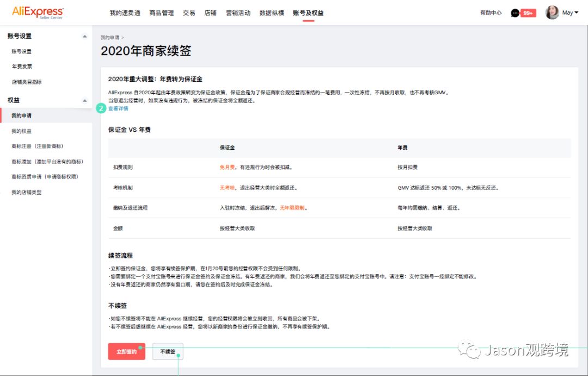Screen dimensions: 588x376
Task: Open the chat message bubble icon
Action: click(x=515, y=13)
